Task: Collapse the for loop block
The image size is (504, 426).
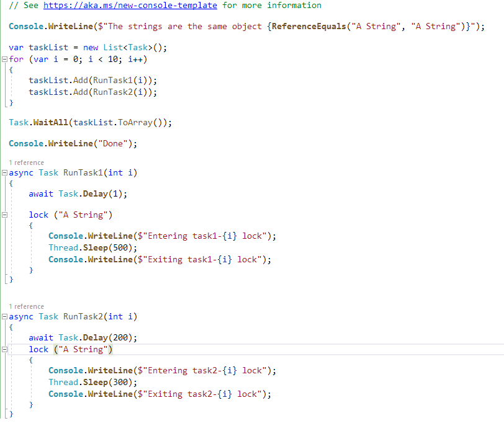Action: [4, 59]
